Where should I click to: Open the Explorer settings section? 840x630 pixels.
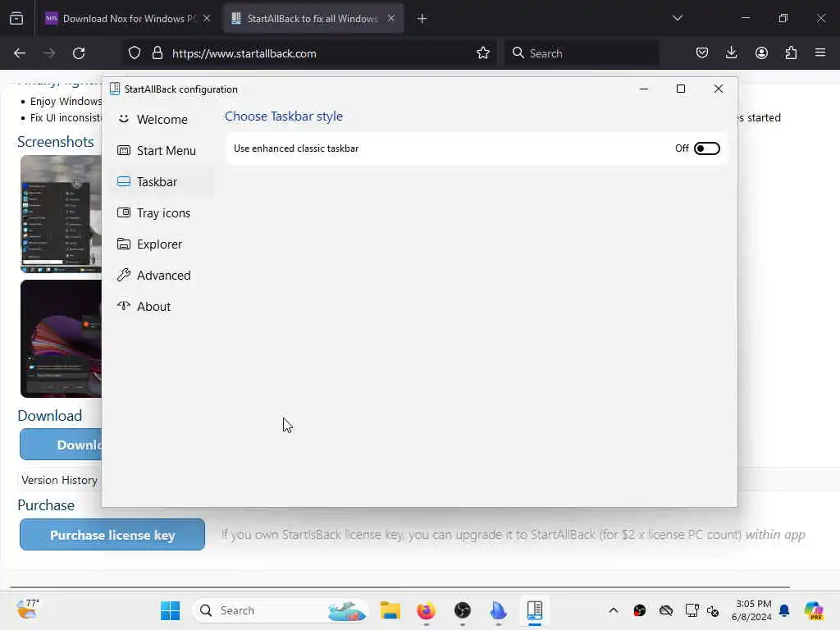point(162,244)
